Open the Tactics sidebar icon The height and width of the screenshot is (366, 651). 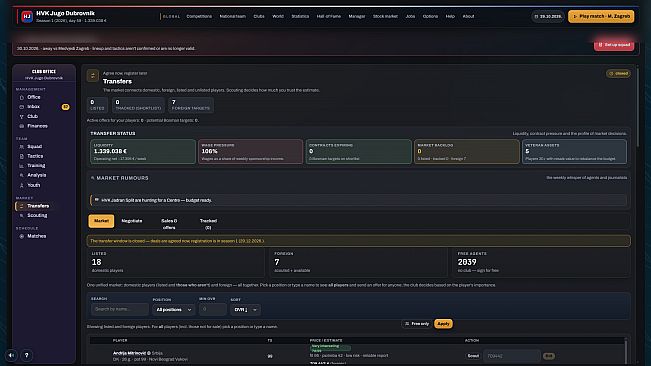pos(22,156)
